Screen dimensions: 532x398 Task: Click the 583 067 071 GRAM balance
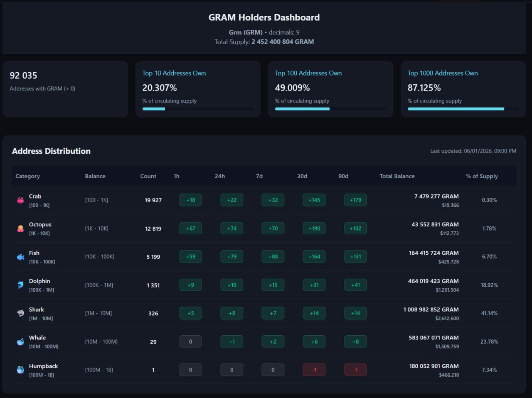tap(433, 338)
